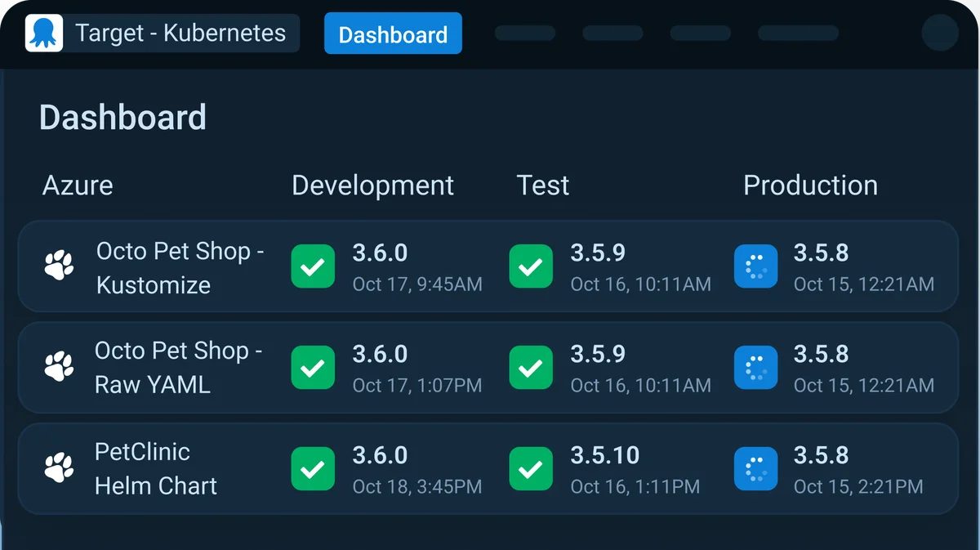
Task: Click the Octopus Deploy logo icon
Action: click(x=45, y=33)
